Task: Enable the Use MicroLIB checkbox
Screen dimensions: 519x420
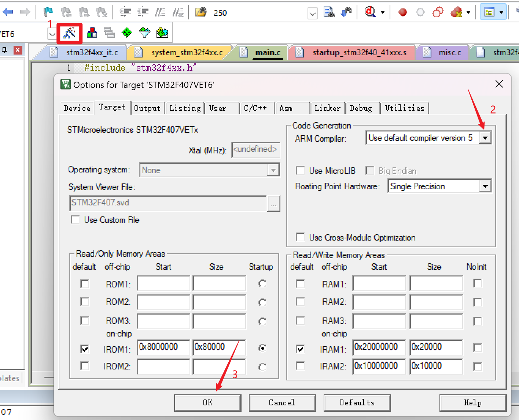Action: [x=301, y=171]
